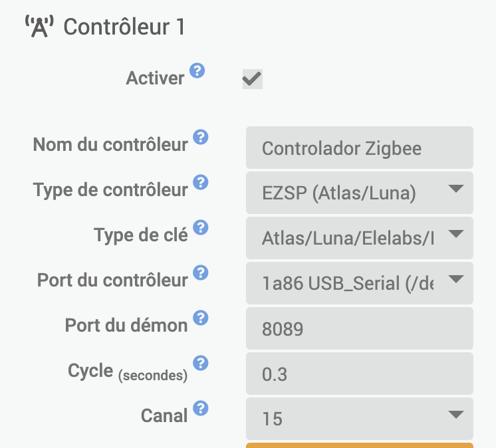Click the Controlador Zigbee name field
The width and height of the screenshot is (496, 448).
(360, 148)
